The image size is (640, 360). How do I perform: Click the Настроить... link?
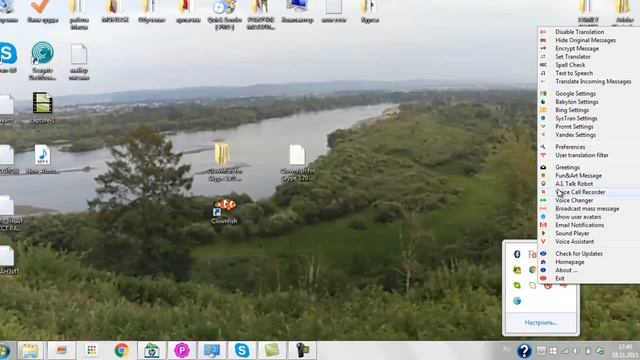tap(540, 322)
